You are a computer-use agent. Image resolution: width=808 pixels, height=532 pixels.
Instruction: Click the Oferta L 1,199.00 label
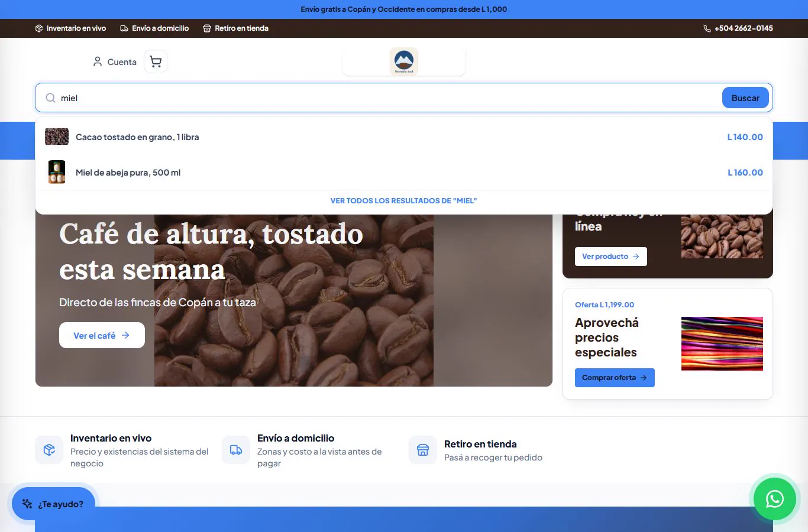click(605, 305)
